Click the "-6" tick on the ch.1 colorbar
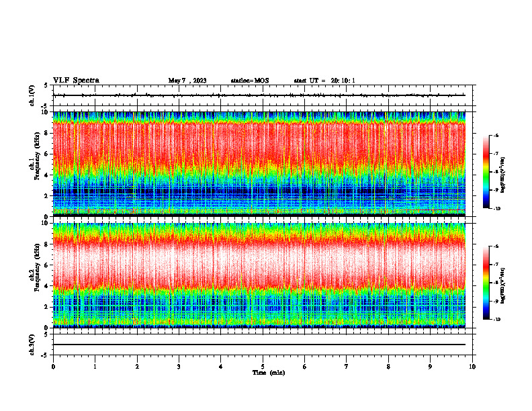This screenshot has width=532, height=411. pos(496,136)
